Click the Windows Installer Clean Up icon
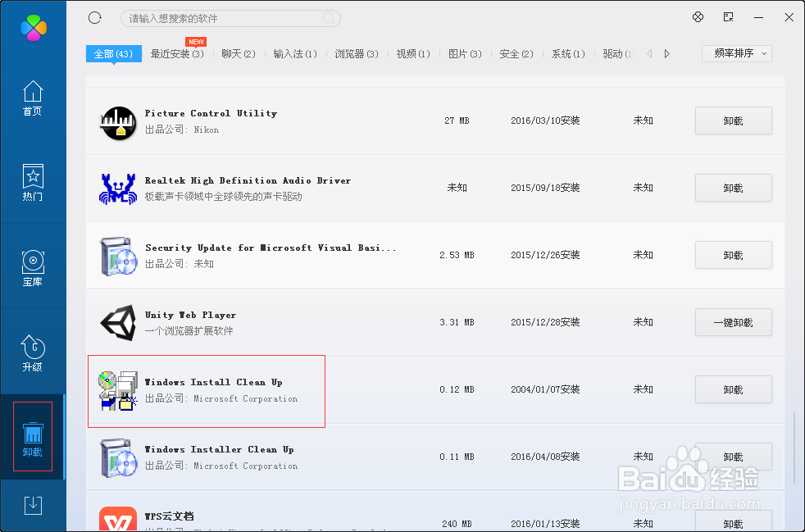Viewport: 805px width, 532px height. [x=118, y=457]
